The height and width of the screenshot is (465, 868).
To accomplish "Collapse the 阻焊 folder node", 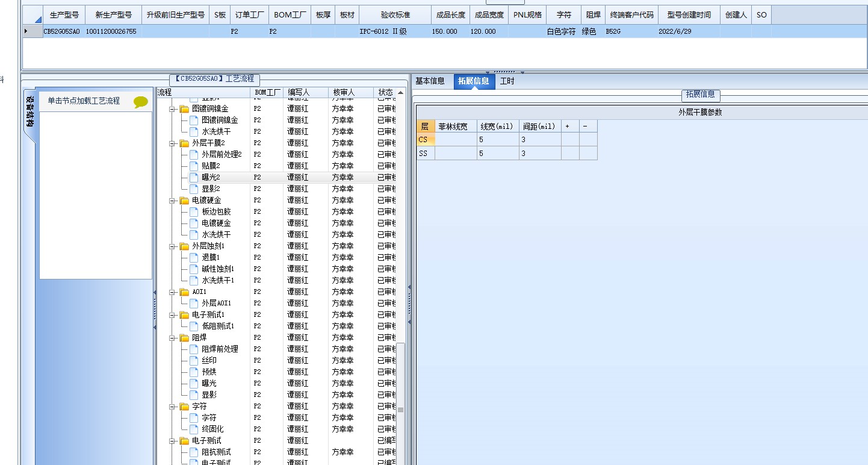I will (x=172, y=338).
